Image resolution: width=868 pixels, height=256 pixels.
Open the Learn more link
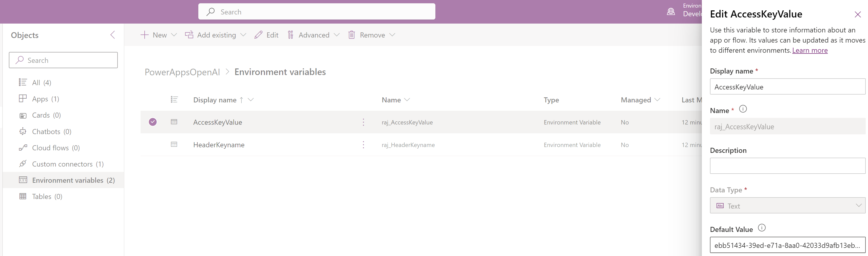pyautogui.click(x=810, y=51)
